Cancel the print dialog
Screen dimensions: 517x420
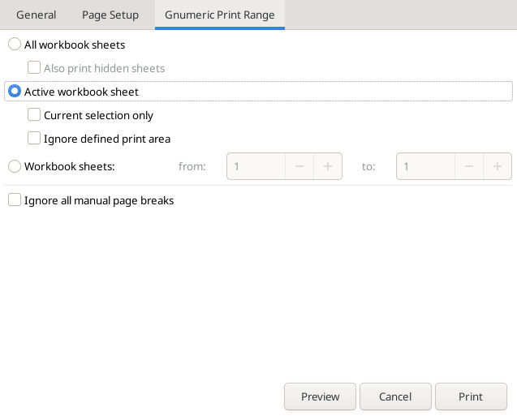(395, 396)
